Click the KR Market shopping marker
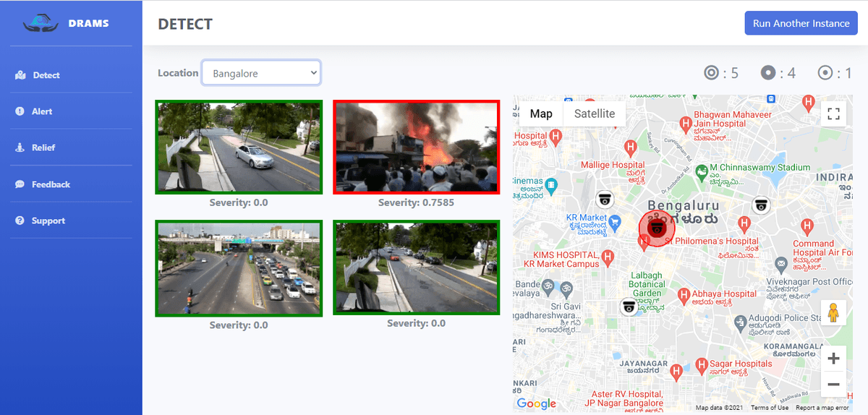The height and width of the screenshot is (415, 868). click(616, 221)
